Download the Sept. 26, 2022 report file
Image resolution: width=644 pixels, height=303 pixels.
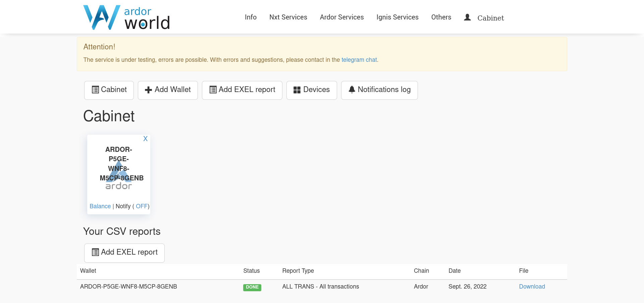tap(532, 287)
